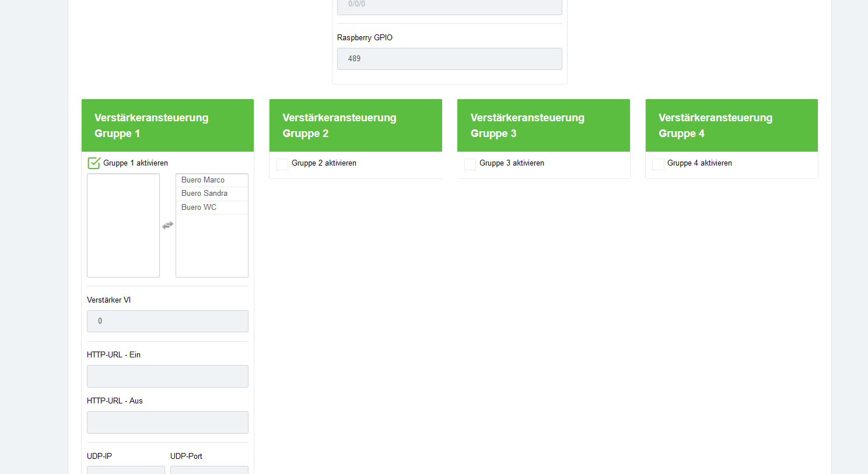Enable Gruppe 3 aktivieren checkbox
Viewport: 868px width, 474px height.
[x=470, y=164]
